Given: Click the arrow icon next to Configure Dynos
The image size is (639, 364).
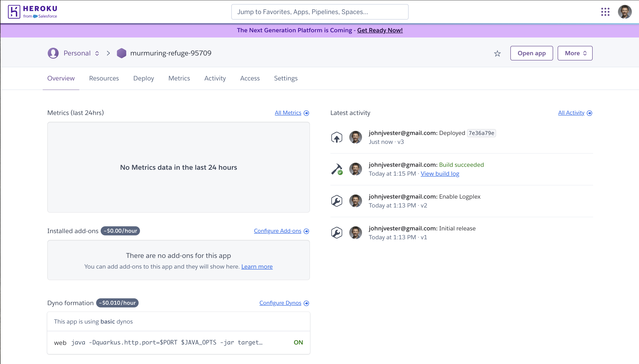Looking at the screenshot, I should coord(307,303).
